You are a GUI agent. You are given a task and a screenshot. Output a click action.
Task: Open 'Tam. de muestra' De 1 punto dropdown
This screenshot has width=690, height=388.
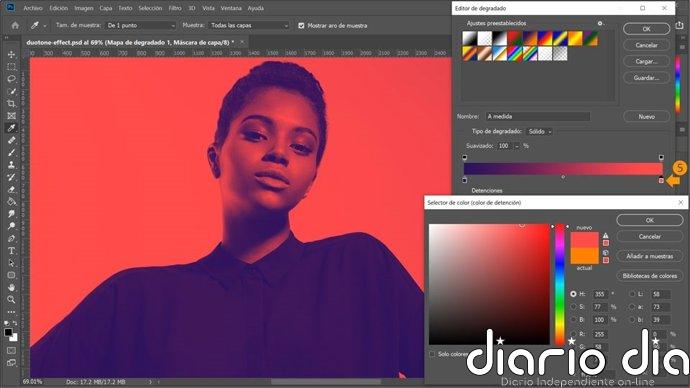(x=141, y=26)
